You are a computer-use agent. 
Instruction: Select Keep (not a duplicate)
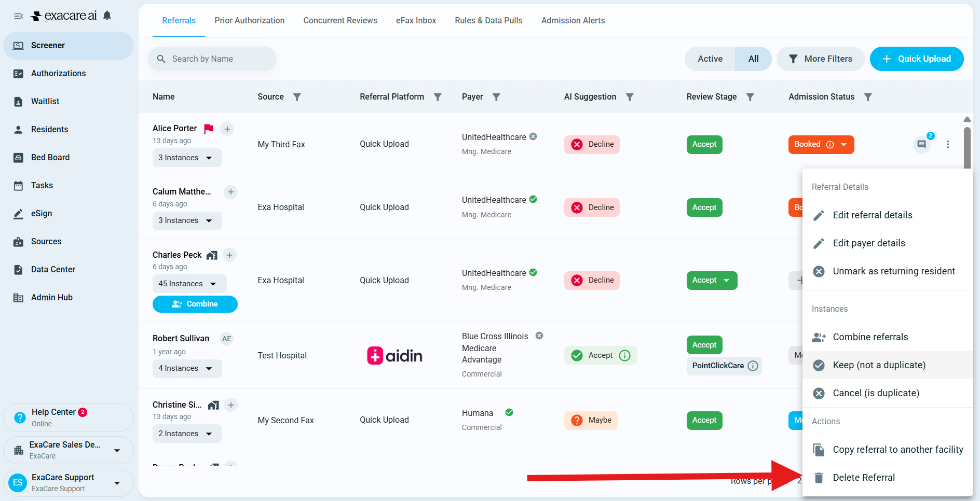pyautogui.click(x=888, y=365)
